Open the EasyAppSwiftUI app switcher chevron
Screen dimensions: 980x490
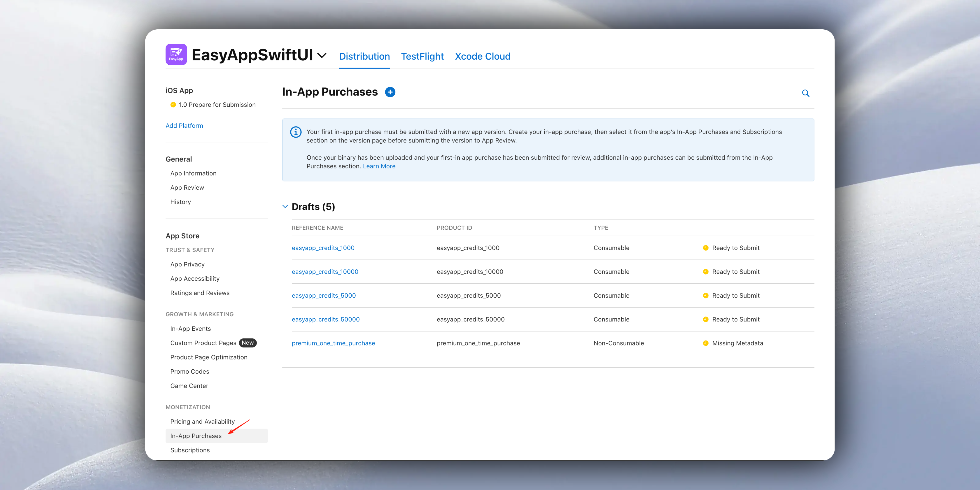pyautogui.click(x=322, y=56)
